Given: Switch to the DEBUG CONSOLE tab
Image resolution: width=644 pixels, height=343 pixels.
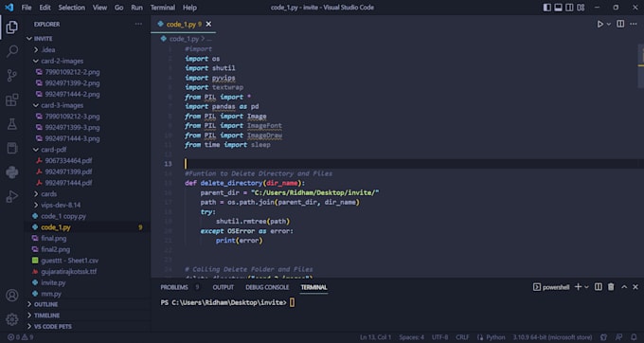Looking at the screenshot, I should [x=267, y=287].
